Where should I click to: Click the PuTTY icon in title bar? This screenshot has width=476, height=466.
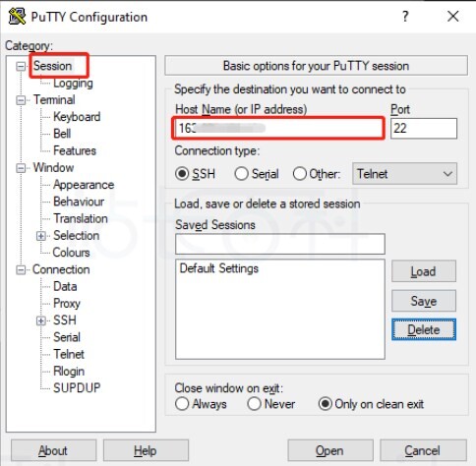17,17
